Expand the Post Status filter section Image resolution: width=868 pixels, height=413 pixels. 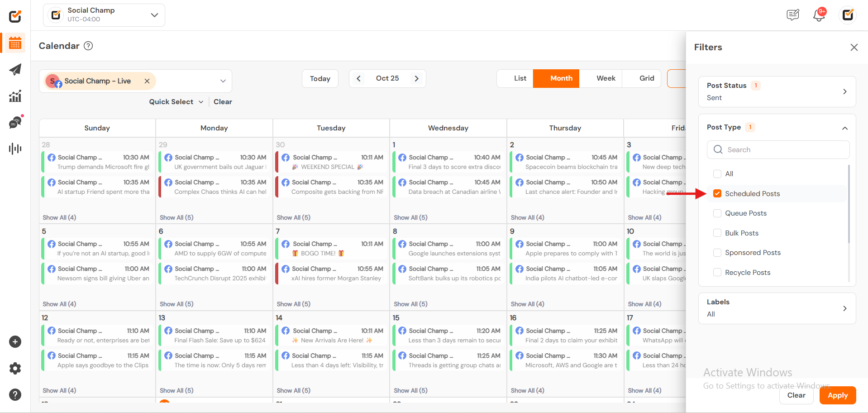(844, 91)
